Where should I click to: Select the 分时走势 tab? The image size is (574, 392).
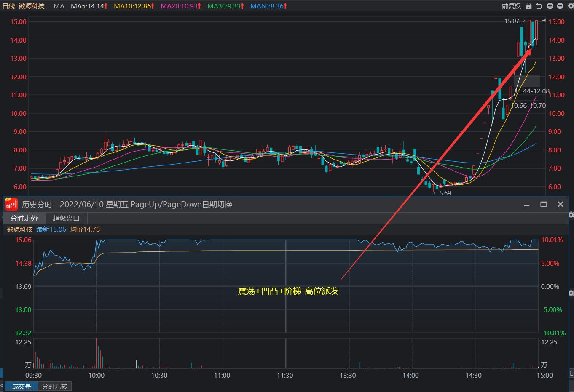coord(24,218)
